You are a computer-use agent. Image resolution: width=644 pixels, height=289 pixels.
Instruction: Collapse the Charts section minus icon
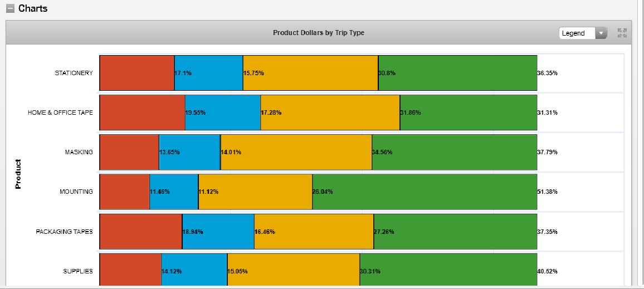point(10,9)
